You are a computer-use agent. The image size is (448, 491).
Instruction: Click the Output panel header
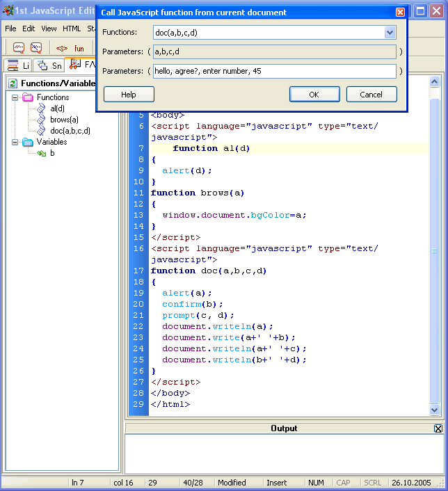[x=284, y=428]
